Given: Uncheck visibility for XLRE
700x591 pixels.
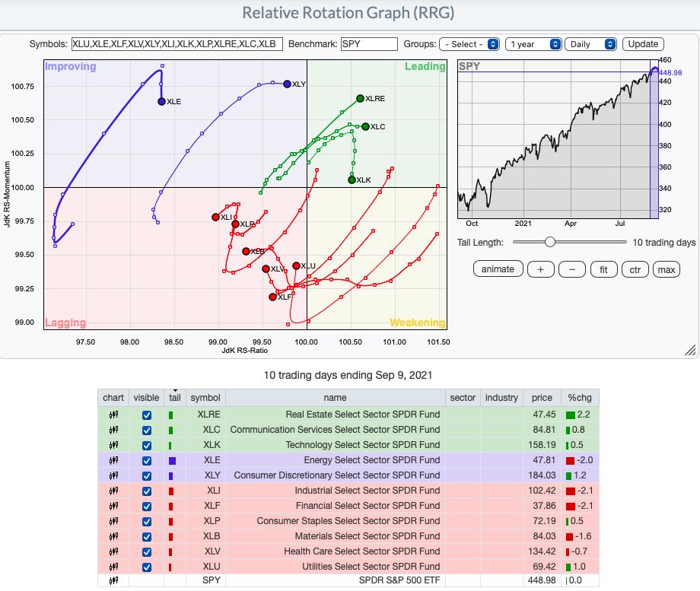Looking at the screenshot, I should click(x=146, y=415).
